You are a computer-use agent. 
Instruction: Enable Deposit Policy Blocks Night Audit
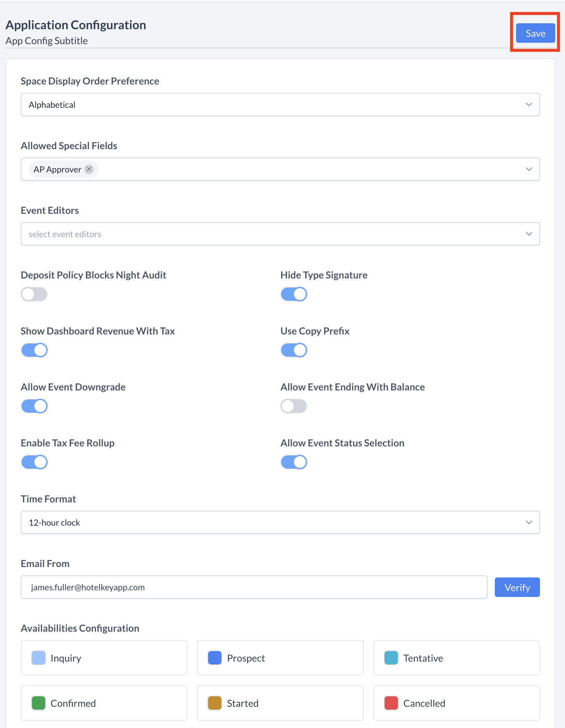click(x=34, y=294)
